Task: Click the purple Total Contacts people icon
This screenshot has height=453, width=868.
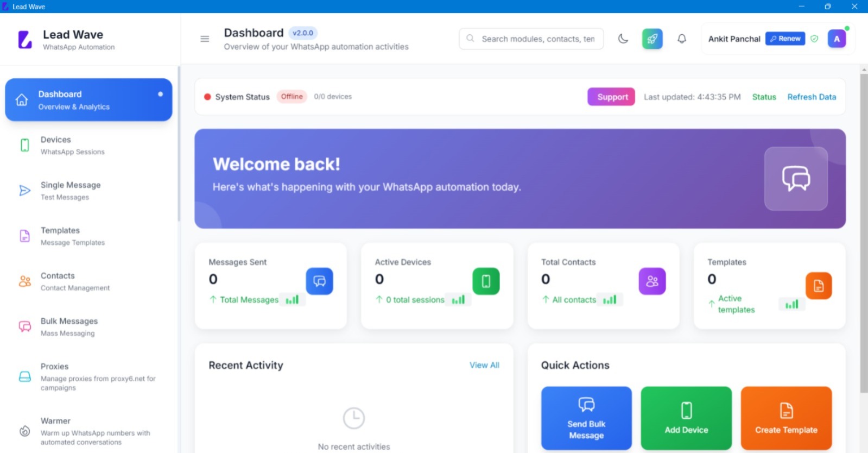Action: click(x=652, y=281)
